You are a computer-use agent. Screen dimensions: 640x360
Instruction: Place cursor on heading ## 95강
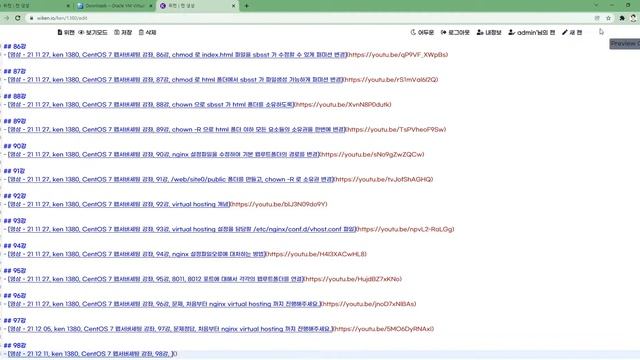pos(15,271)
